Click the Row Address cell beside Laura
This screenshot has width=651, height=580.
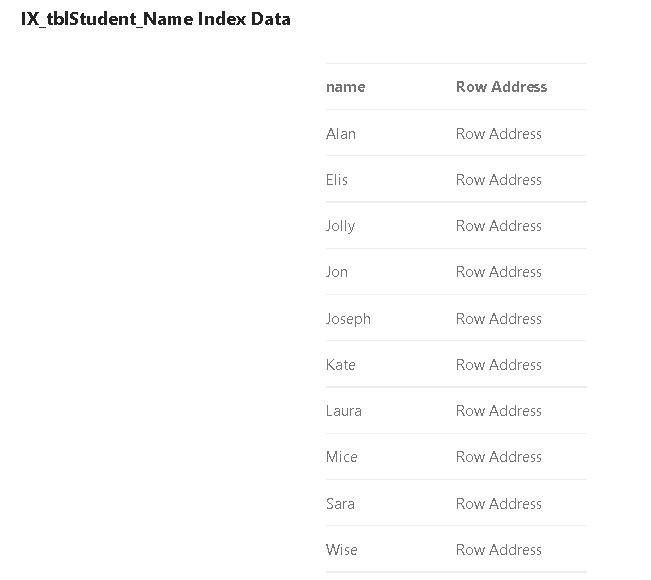click(x=499, y=411)
